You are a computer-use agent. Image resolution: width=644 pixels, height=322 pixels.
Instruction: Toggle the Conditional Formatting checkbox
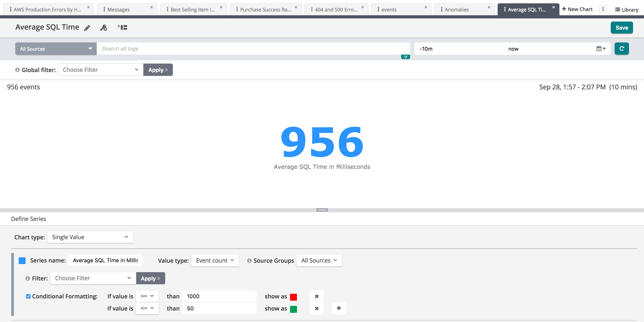[28, 296]
